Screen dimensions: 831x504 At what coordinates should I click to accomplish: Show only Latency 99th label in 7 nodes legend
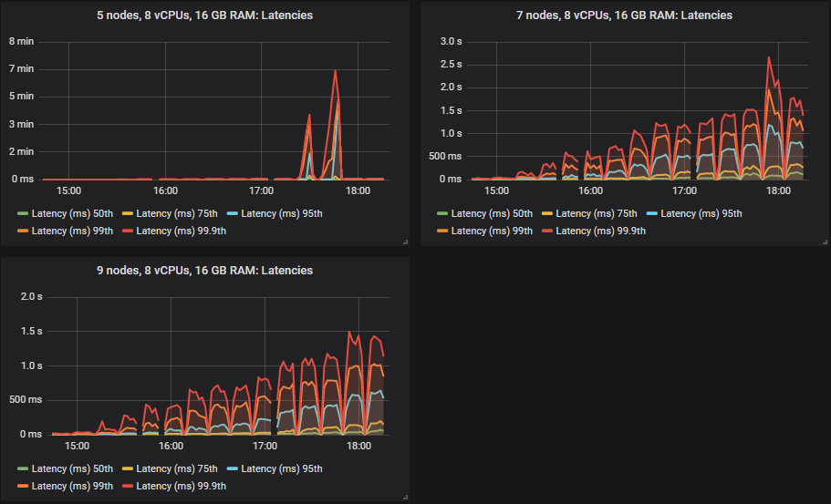coord(493,231)
